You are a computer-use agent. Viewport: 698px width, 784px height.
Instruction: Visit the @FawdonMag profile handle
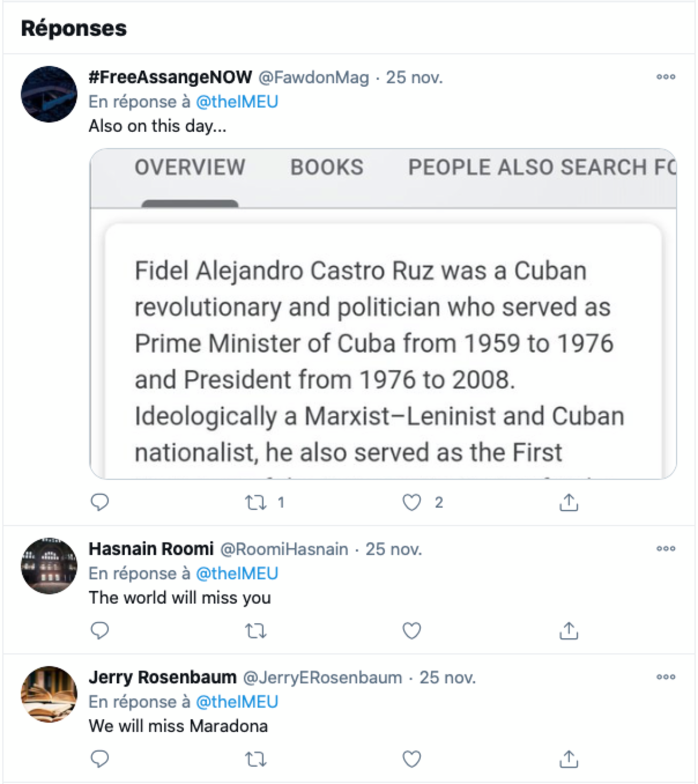click(313, 77)
